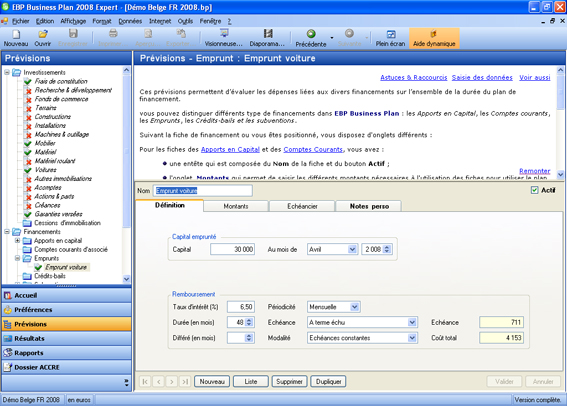Screen dimensions: 567x406
Task: Open the Outils menu
Action: (185, 21)
